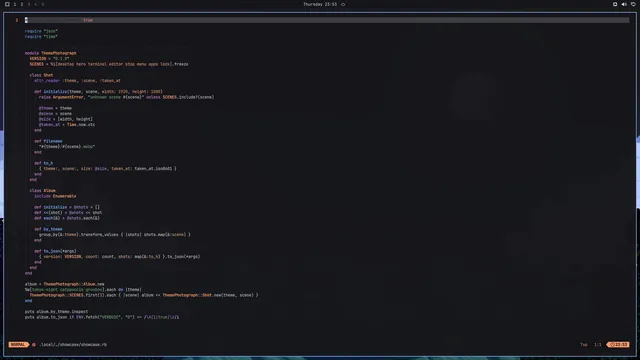The image size is (640, 360).
Task: Click the def to_h line
Action: coord(43,163)
